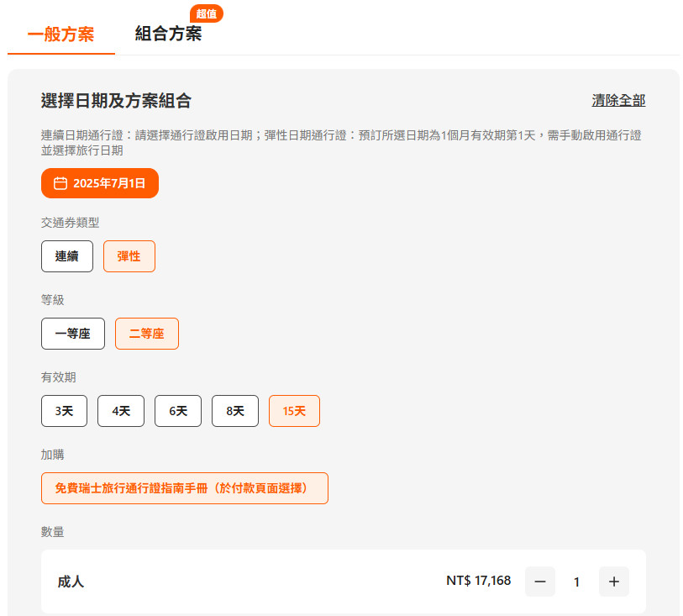Screen dimensions: 683x616
Task: Click the 超值 badge on 組合方案
Action: click(207, 13)
